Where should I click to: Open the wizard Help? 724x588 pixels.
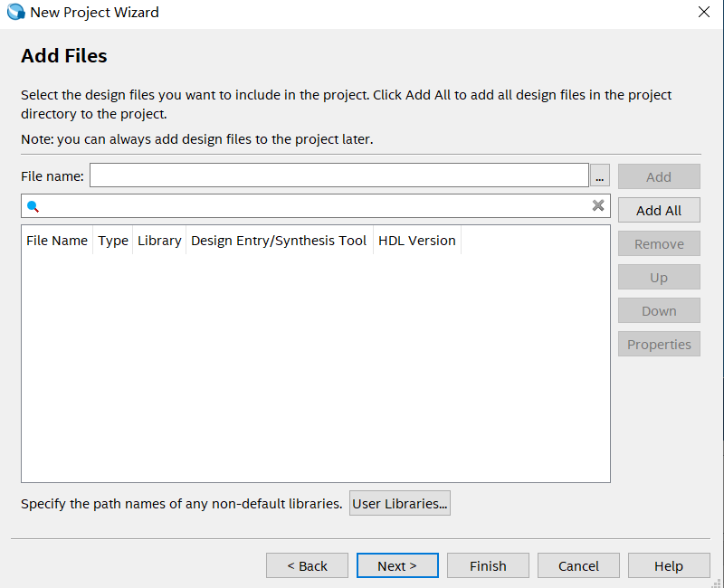pyautogui.click(x=669, y=565)
